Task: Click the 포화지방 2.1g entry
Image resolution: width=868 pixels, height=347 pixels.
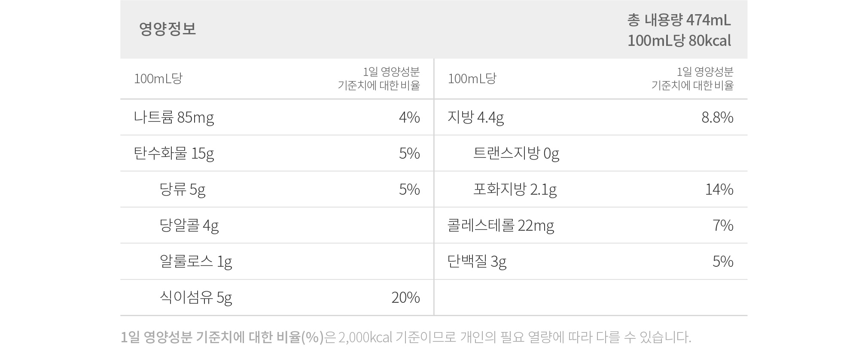Action: click(x=515, y=190)
